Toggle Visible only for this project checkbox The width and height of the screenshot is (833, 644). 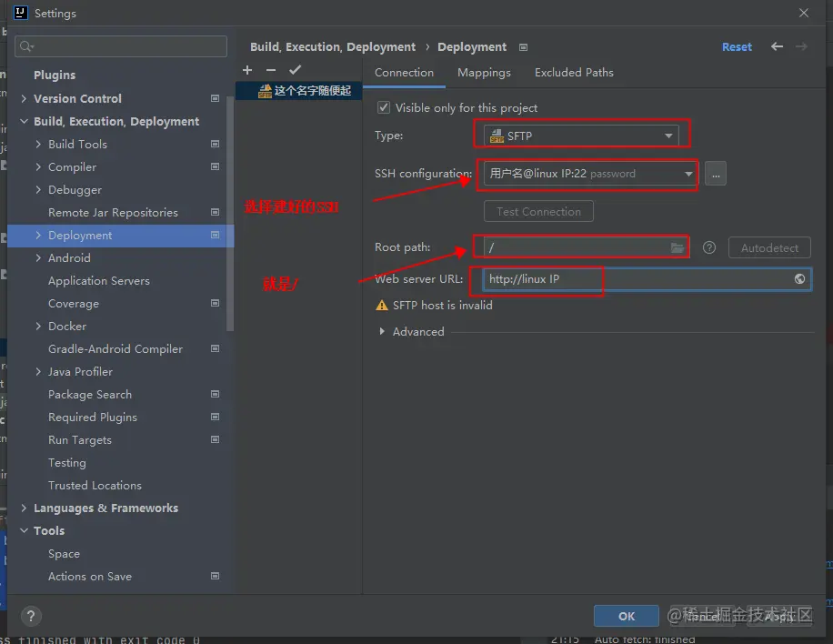coord(384,107)
